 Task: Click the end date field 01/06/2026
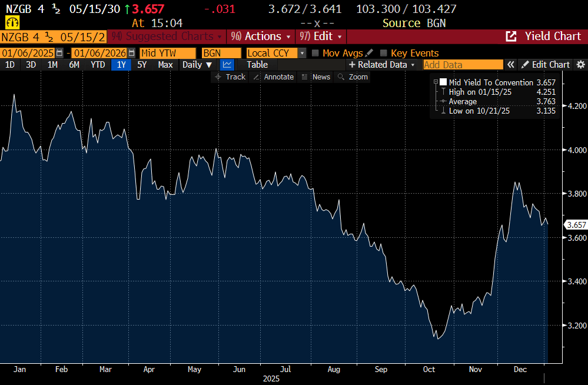pyautogui.click(x=99, y=53)
